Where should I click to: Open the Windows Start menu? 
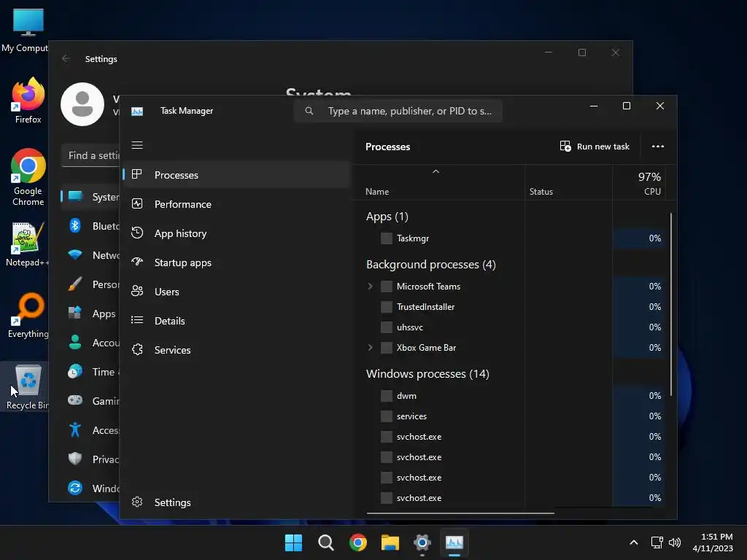[293, 542]
